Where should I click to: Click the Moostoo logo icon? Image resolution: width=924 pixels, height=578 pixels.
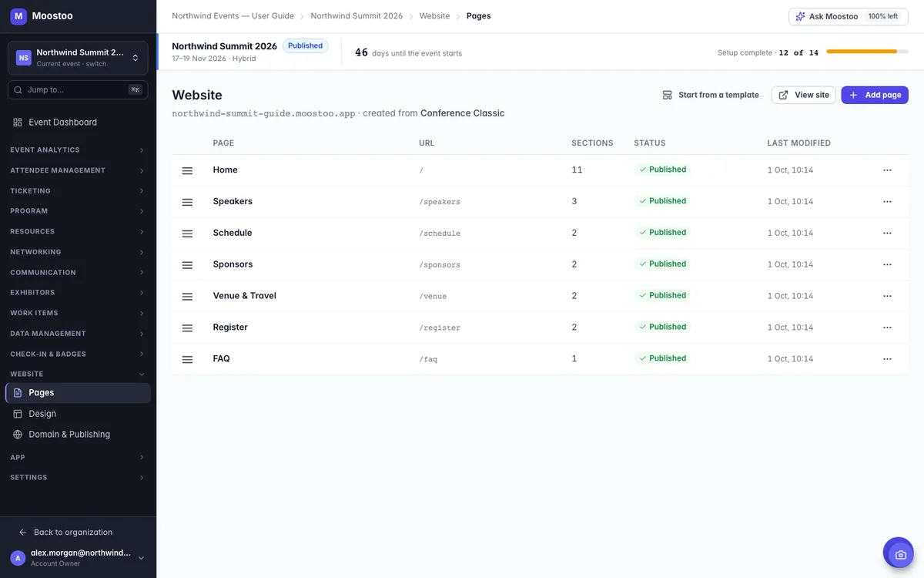[18, 16]
